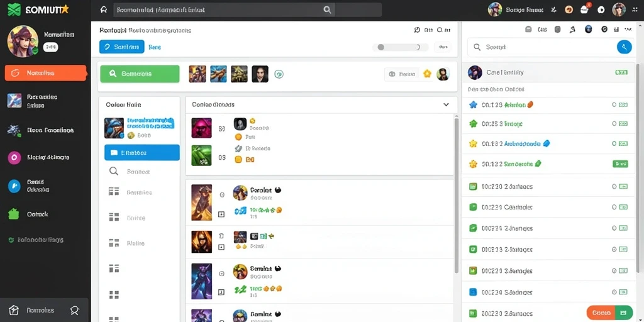Screen dimensions: 644x322
Task: Select the radio circle on the blue star row
Action: (x=614, y=105)
